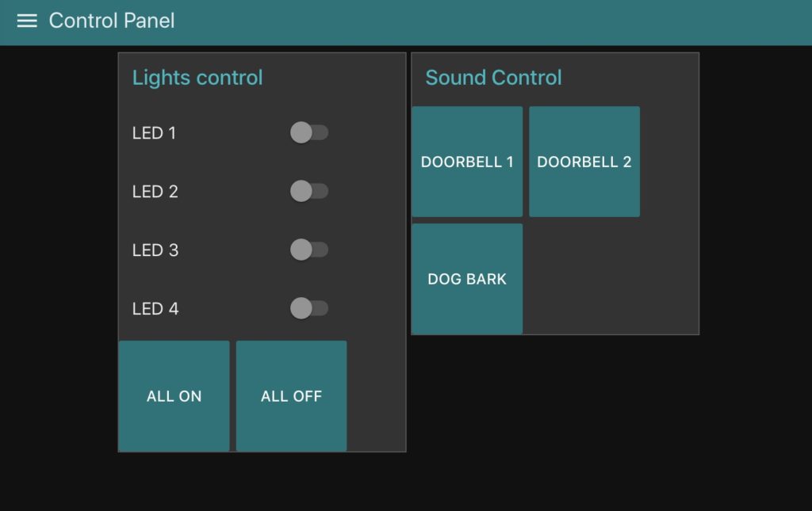Toggle the LED 2 switch
The width and height of the screenshot is (812, 511).
309,191
